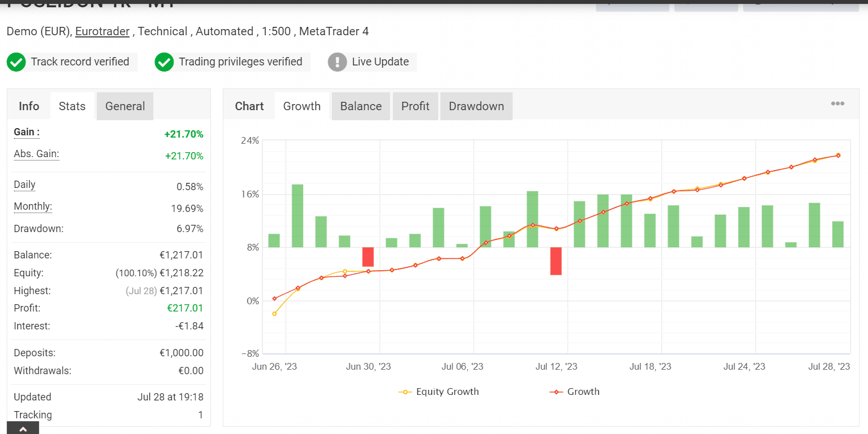
Task: Click the Trading privileges verified checkmark icon
Action: coord(164,62)
